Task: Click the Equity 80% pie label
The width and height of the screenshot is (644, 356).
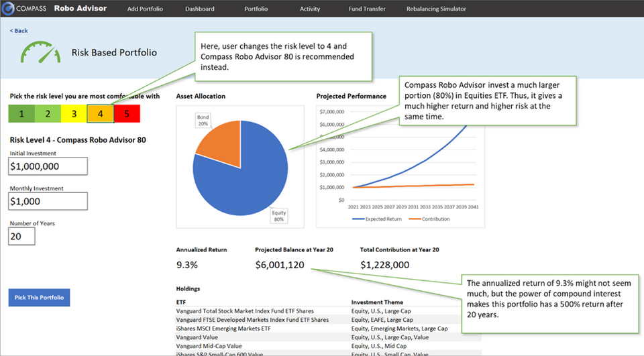Action: click(x=279, y=216)
